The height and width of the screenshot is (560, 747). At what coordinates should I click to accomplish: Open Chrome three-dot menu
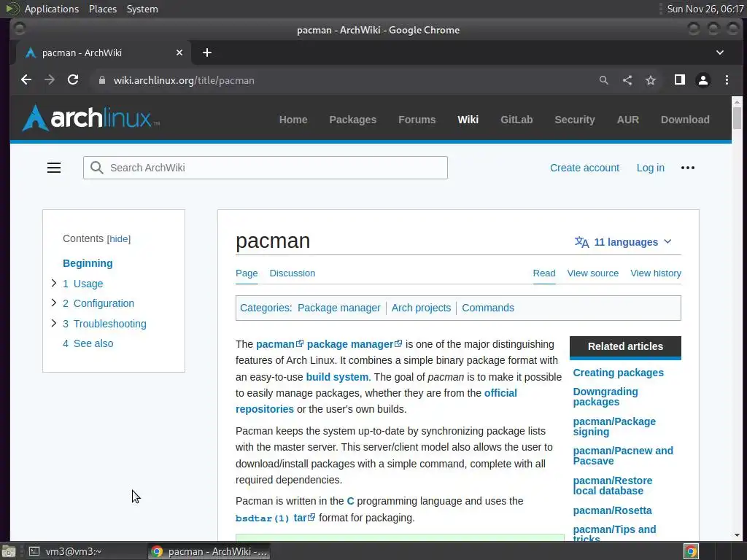(x=727, y=80)
